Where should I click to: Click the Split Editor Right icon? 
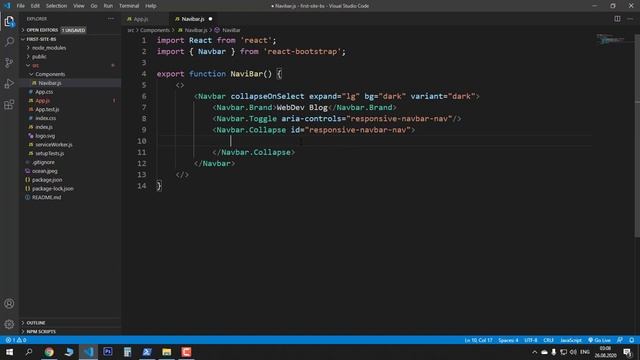click(617, 19)
